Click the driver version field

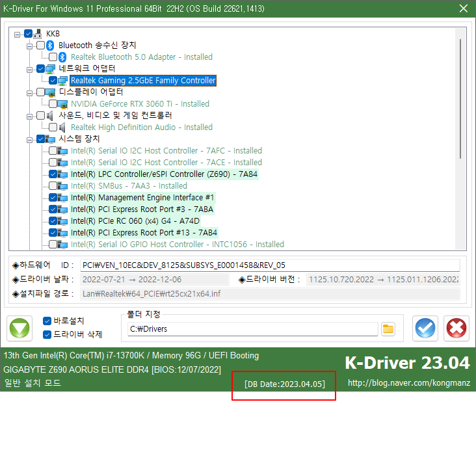pos(383,280)
